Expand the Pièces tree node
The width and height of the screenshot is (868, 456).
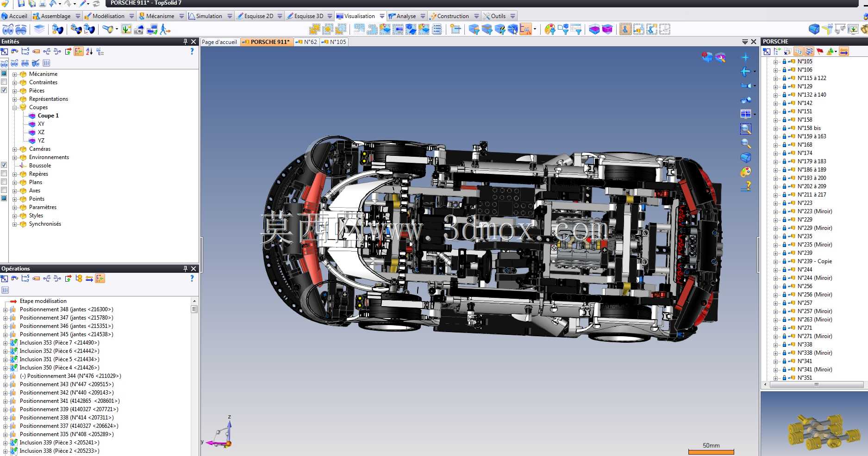tap(14, 91)
